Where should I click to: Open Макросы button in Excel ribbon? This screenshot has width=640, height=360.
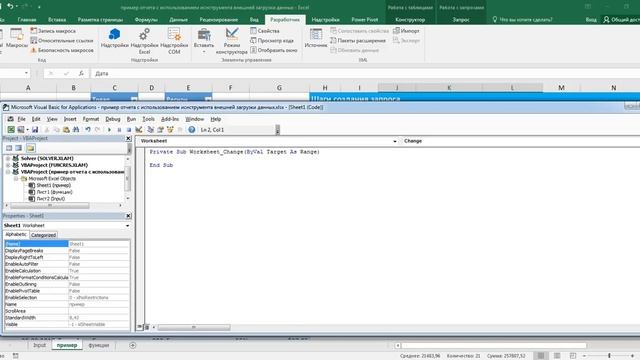17,38
